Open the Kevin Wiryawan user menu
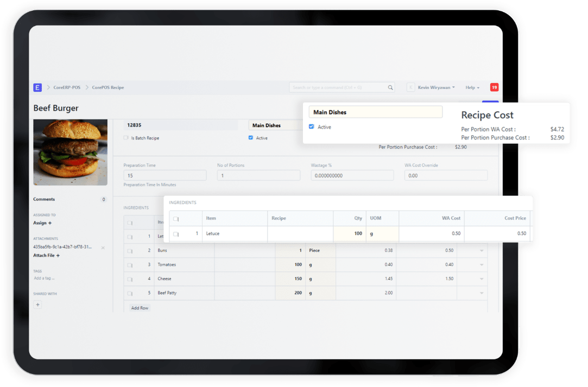 (x=436, y=87)
